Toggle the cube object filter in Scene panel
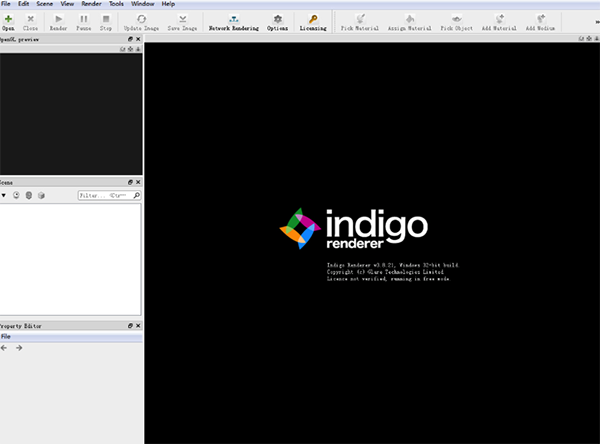600x444 pixels. pos(41,195)
